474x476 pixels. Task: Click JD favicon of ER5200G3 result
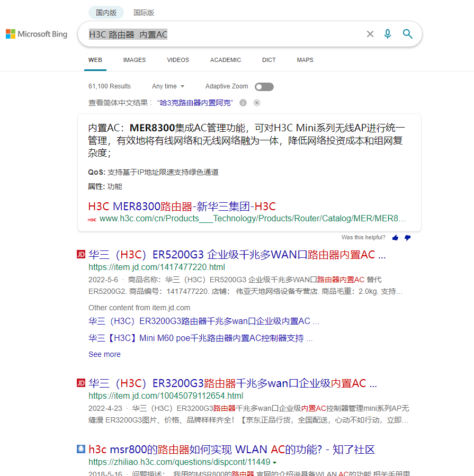click(81, 254)
